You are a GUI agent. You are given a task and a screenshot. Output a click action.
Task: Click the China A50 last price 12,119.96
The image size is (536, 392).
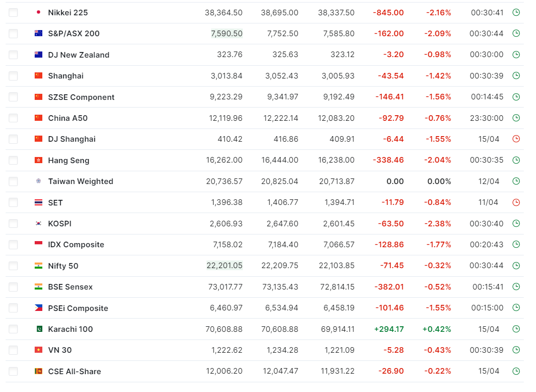(225, 118)
